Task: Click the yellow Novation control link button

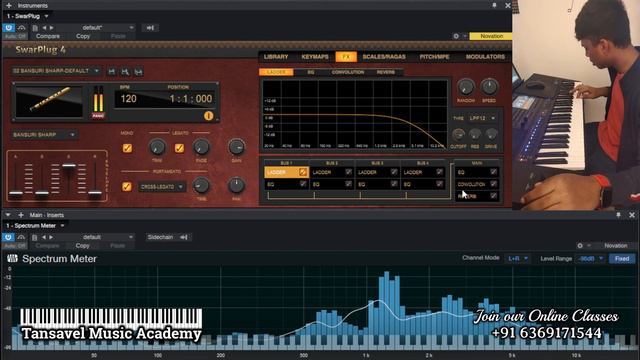Action: point(491,36)
